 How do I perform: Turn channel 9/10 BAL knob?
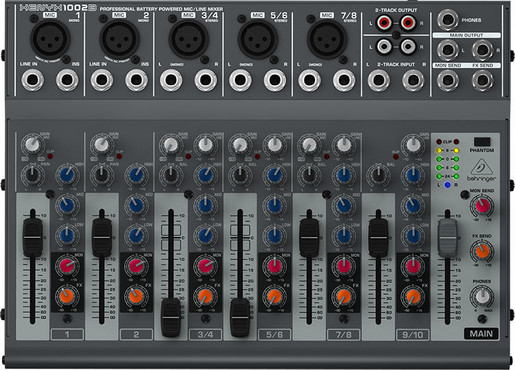point(378,175)
